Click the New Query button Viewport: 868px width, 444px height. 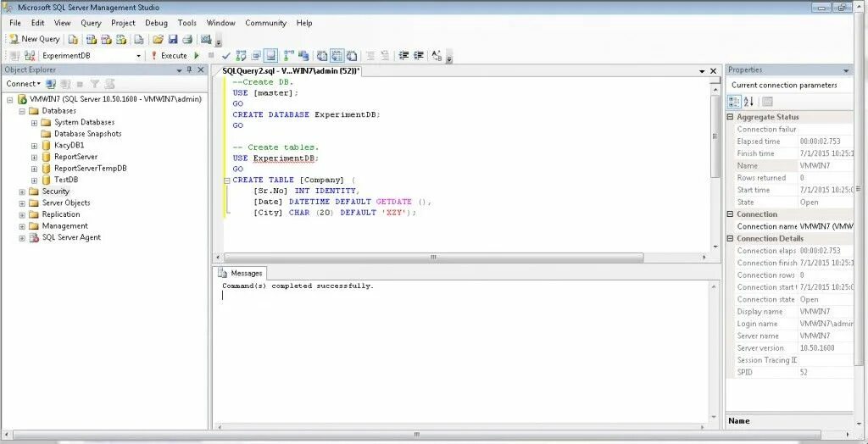click(x=34, y=39)
